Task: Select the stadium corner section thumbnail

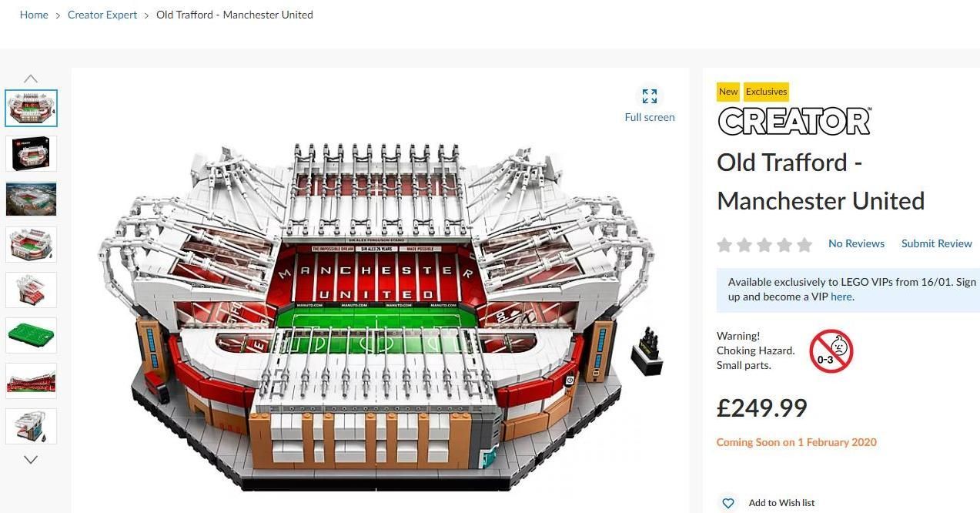Action: 32,290
